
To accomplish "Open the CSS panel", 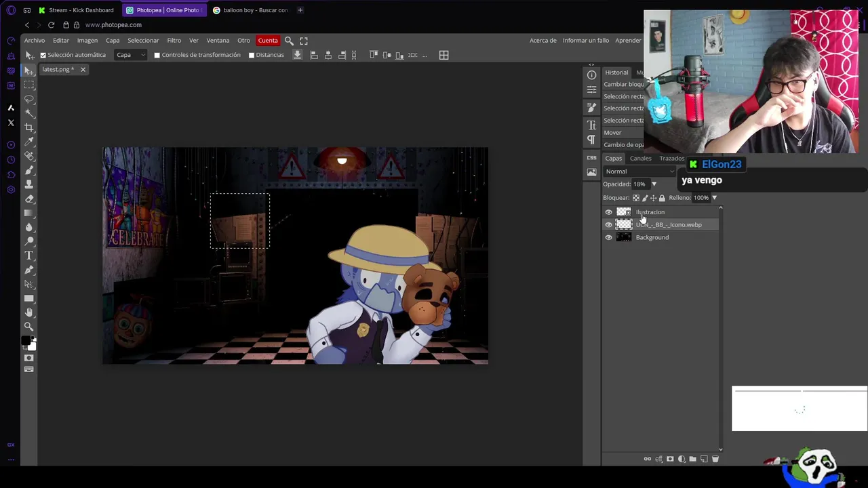I will point(591,157).
